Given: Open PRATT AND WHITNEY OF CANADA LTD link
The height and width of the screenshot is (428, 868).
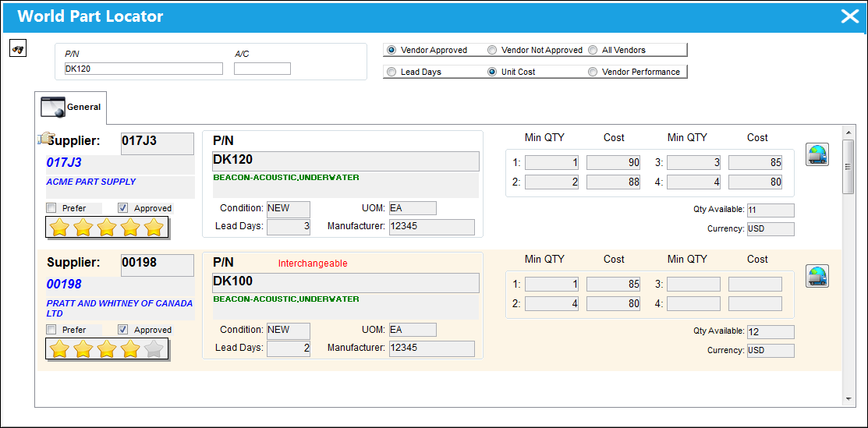Looking at the screenshot, I should click(119, 309).
